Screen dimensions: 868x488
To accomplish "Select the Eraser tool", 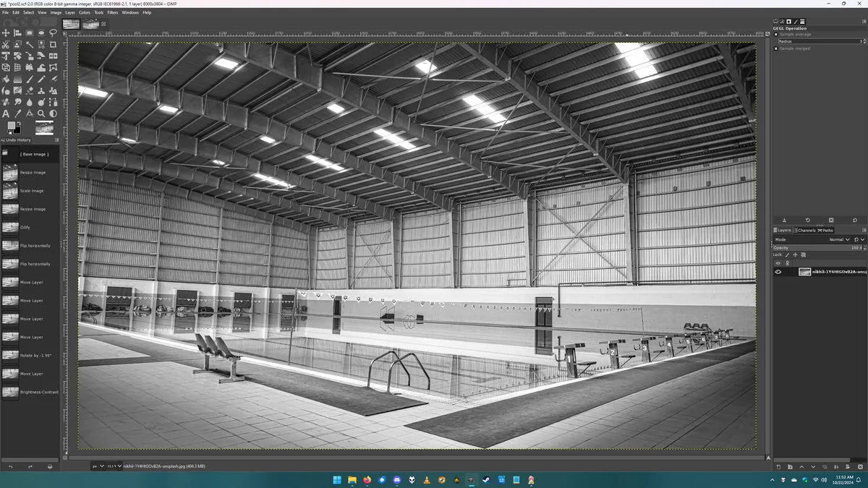I will [x=29, y=90].
